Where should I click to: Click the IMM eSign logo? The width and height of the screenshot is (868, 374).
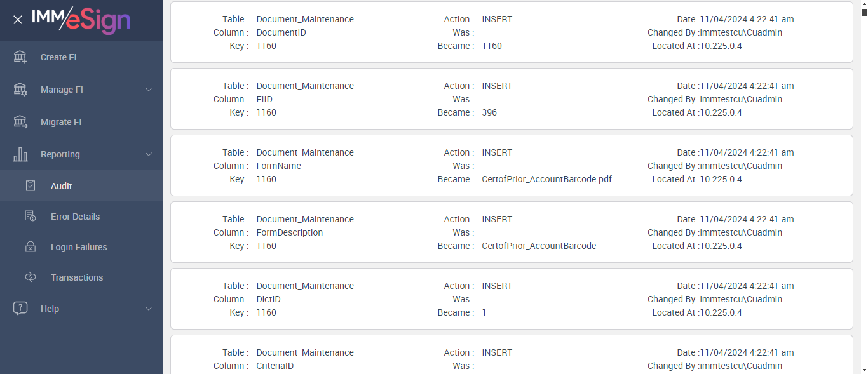coord(81,20)
